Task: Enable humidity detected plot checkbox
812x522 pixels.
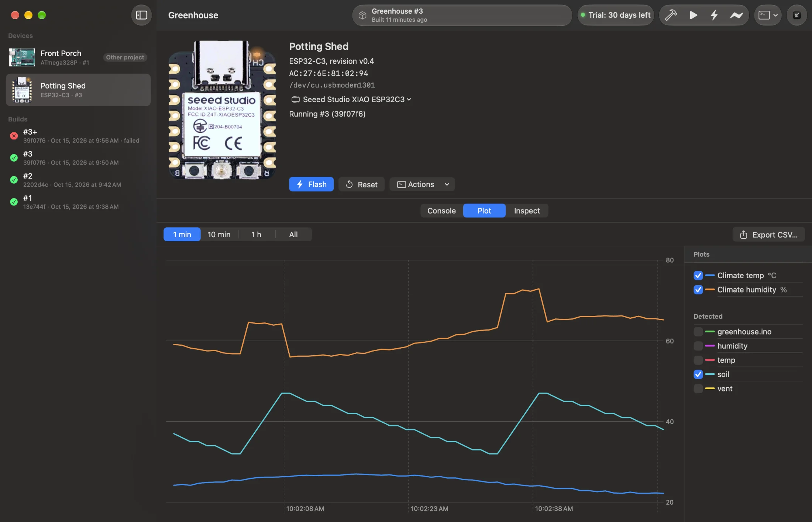Action: coord(698,346)
